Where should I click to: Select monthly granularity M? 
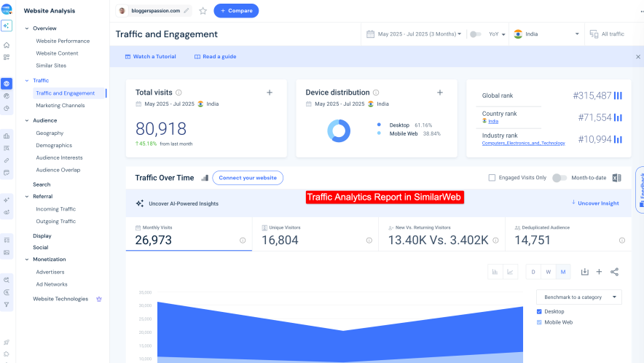[563, 272]
